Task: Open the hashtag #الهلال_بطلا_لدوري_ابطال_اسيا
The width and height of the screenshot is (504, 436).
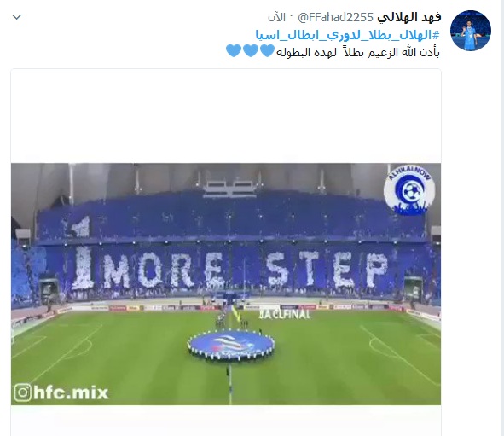Action: [x=347, y=35]
